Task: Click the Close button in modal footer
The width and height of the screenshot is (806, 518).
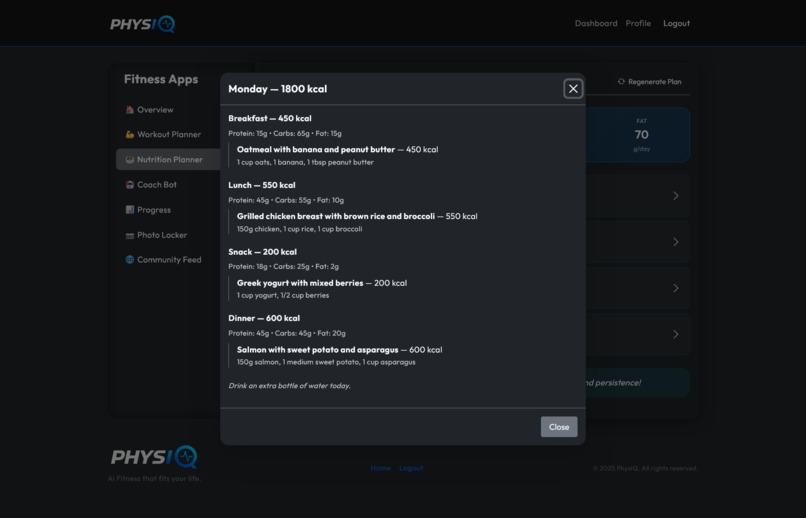Action: click(559, 427)
